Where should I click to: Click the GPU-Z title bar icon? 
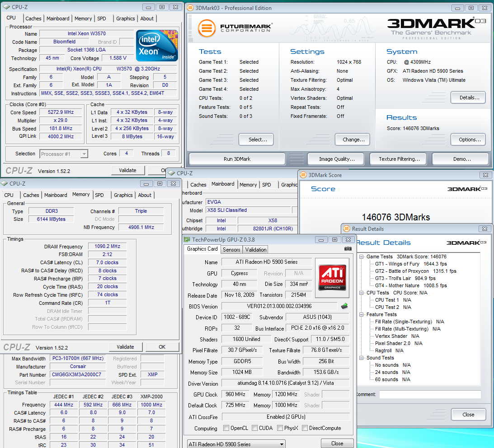(188, 240)
